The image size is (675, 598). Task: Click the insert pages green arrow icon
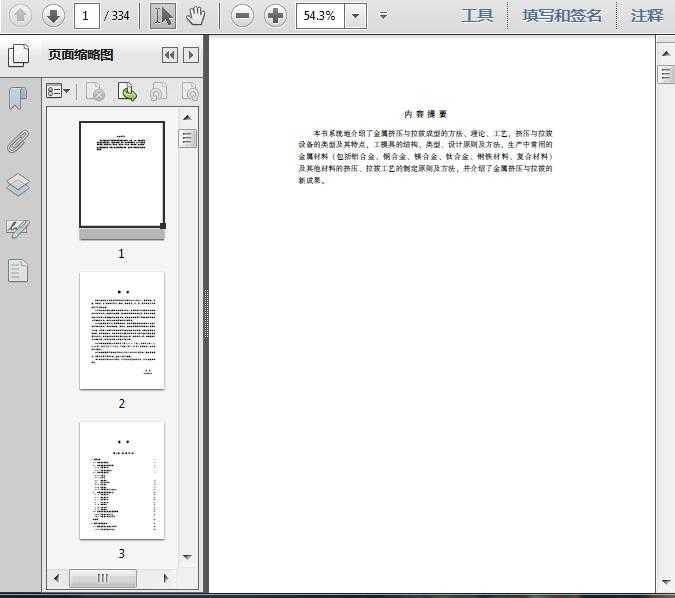pyautogui.click(x=127, y=92)
